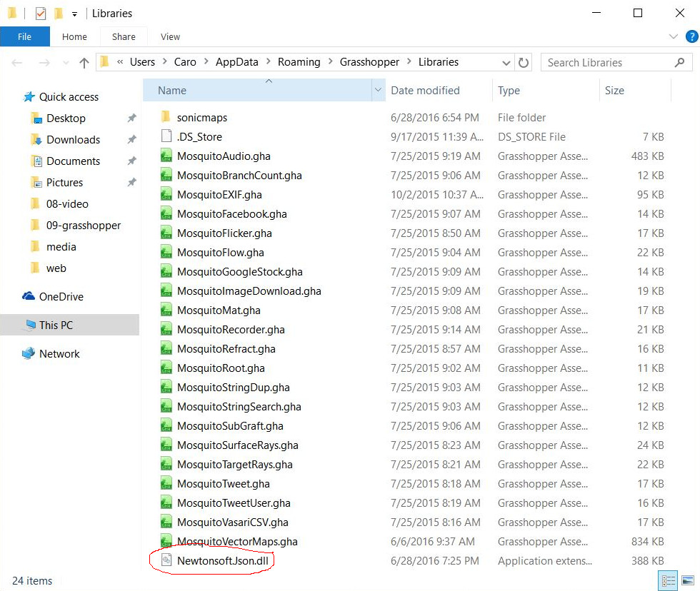Select Network in navigation pane
The image size is (700, 591).
59,354
